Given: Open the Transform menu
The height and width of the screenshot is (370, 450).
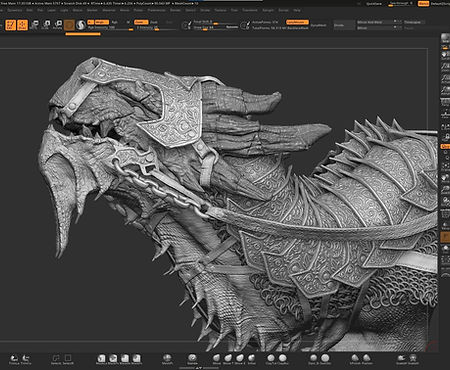Looking at the screenshot, I should [x=250, y=10].
